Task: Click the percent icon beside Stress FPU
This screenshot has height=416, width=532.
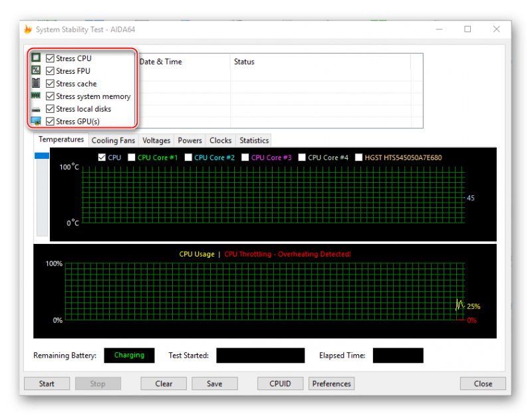Action: (x=36, y=70)
